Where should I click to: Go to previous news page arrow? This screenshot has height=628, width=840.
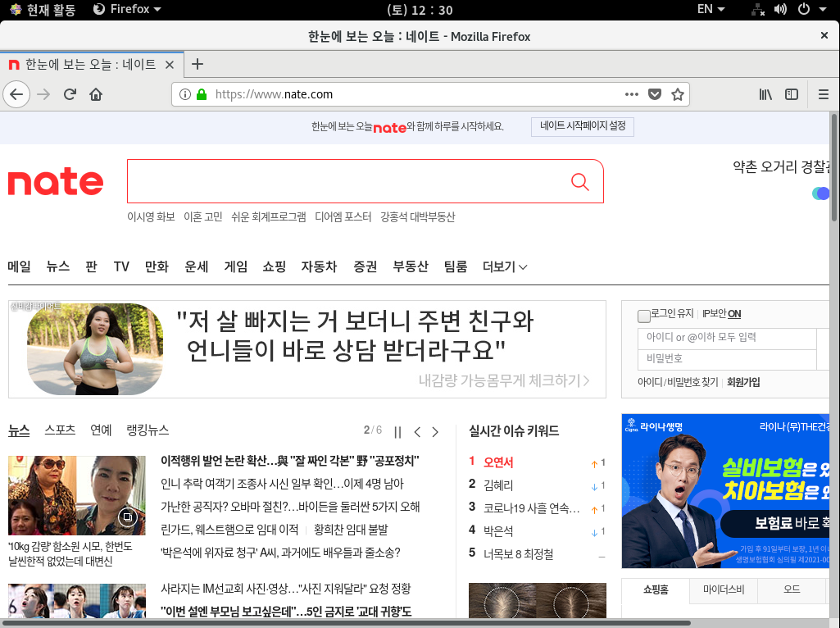(x=417, y=432)
